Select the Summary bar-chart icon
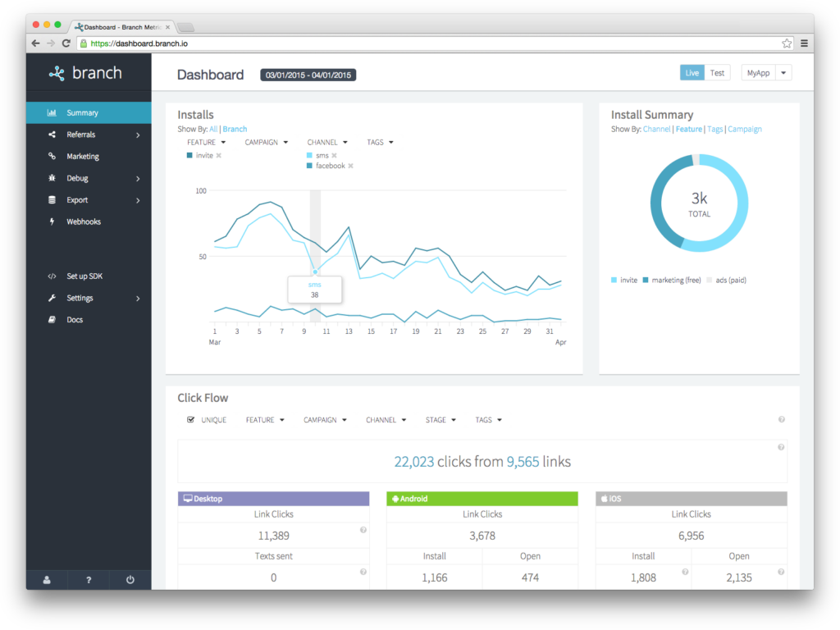The image size is (840, 630). coord(51,112)
